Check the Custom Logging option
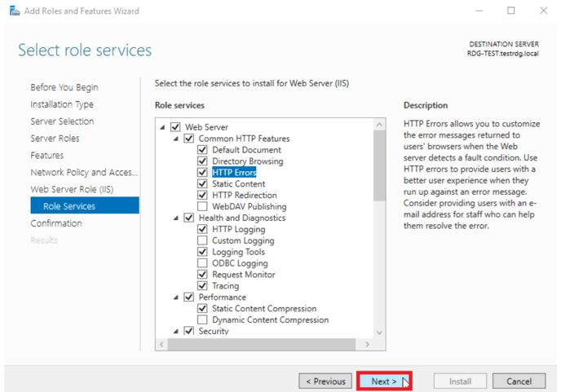 (202, 240)
